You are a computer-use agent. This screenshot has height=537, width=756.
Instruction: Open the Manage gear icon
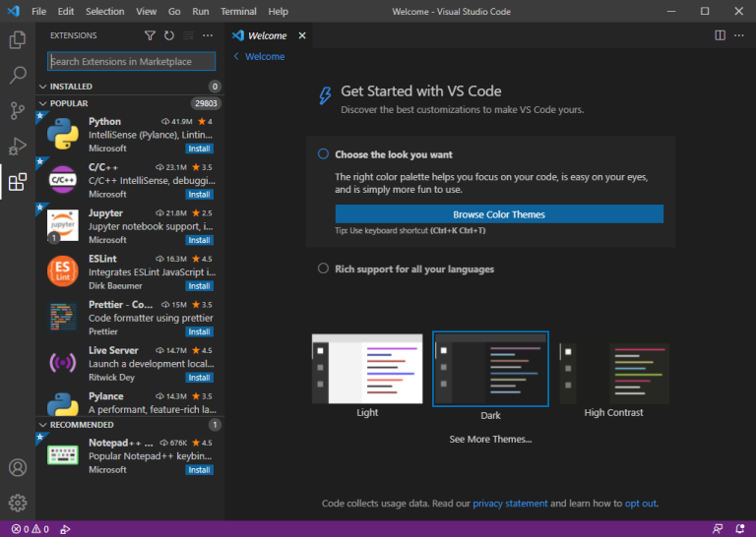(18, 503)
